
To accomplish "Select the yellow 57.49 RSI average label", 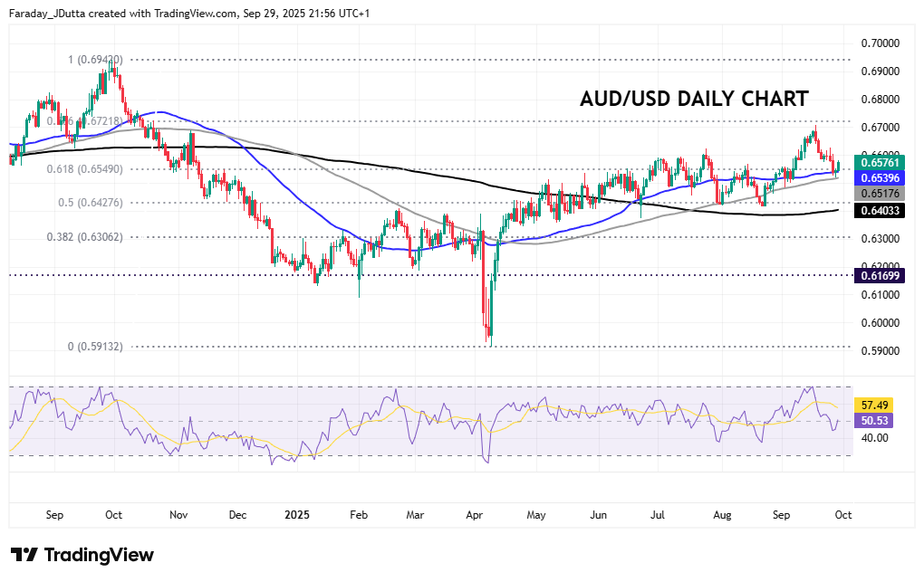I will click(x=875, y=405).
